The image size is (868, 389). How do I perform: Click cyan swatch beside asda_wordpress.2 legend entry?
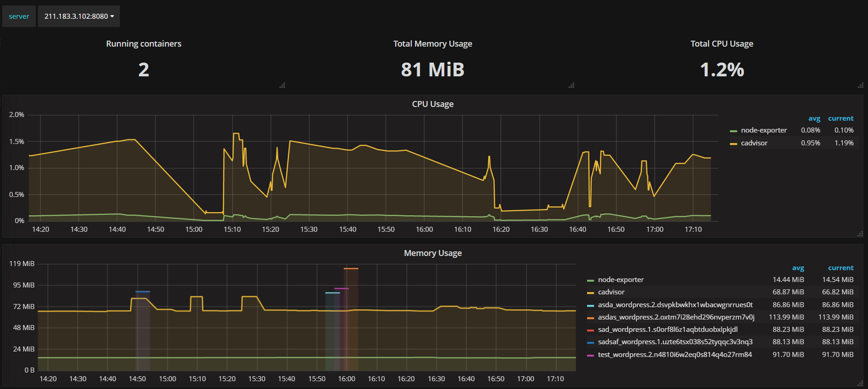coord(590,306)
